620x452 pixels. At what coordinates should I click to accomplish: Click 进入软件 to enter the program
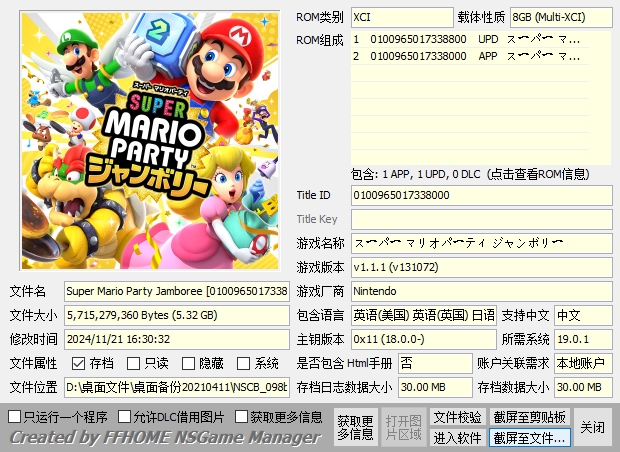pyautogui.click(x=457, y=437)
